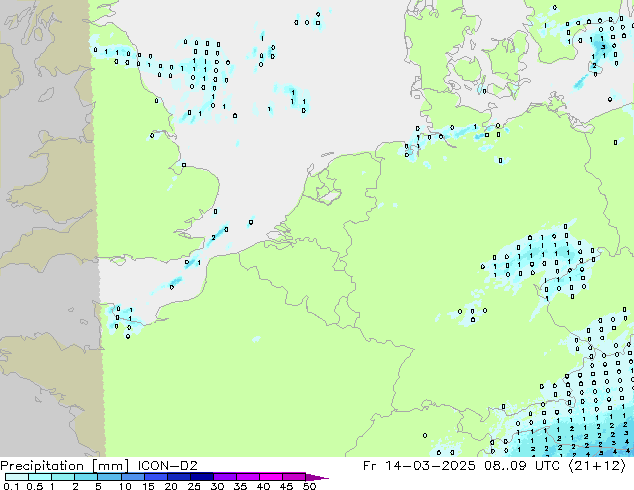Select the 1–2 mm legend color swatch
The width and height of the screenshot is (634, 490).
click(x=63, y=477)
